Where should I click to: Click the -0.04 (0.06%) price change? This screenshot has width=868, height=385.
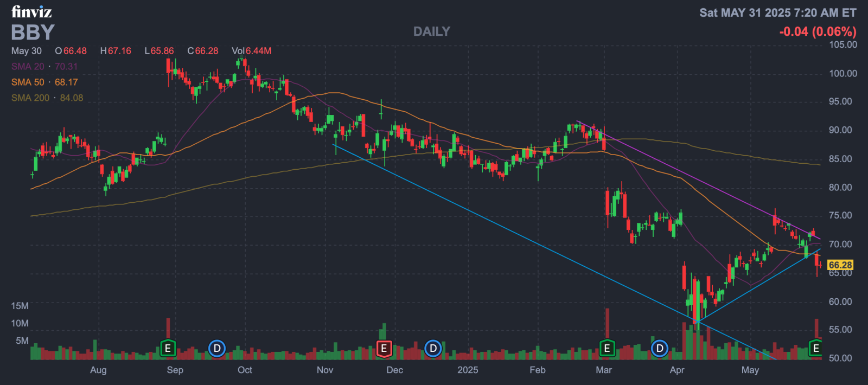(818, 31)
